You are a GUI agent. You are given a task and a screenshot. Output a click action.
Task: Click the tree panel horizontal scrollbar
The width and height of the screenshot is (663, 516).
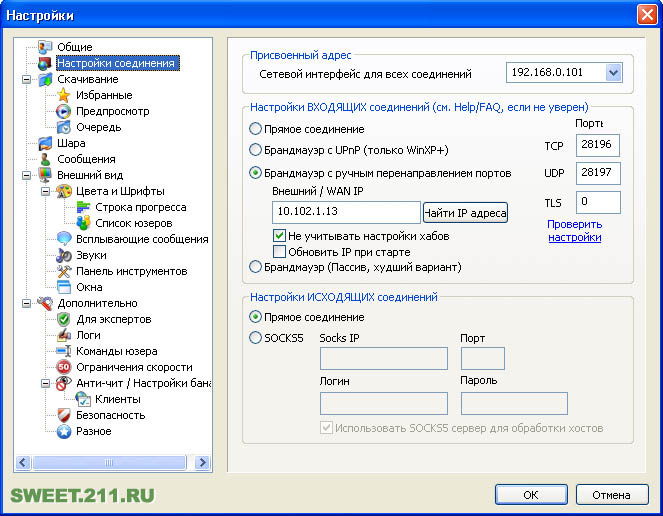tap(112, 462)
